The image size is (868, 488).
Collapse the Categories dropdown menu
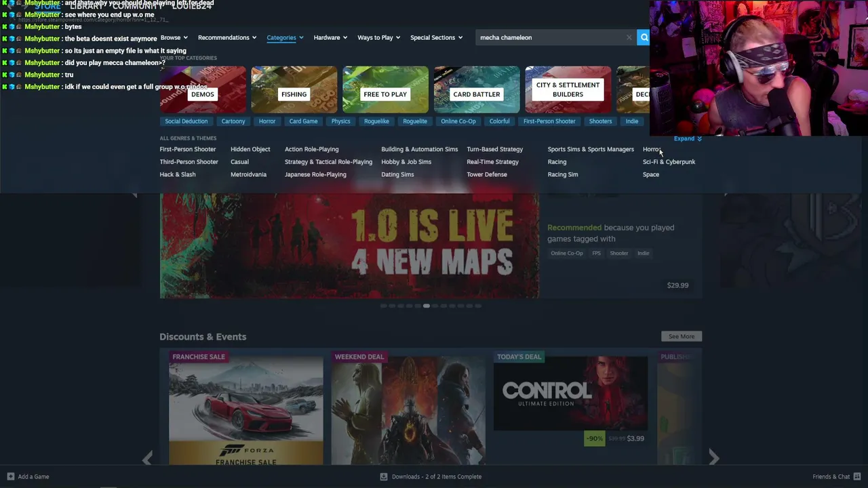(x=285, y=37)
